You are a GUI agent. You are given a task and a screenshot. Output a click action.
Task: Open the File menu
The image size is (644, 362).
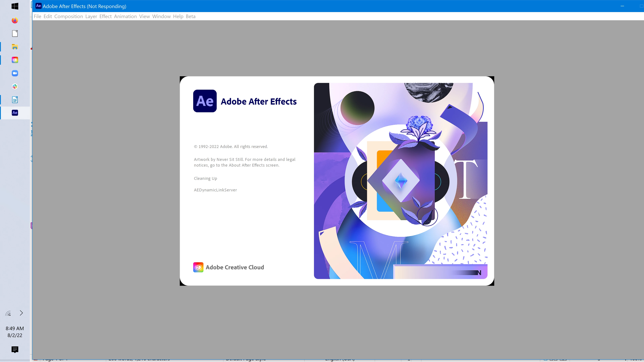click(x=38, y=16)
